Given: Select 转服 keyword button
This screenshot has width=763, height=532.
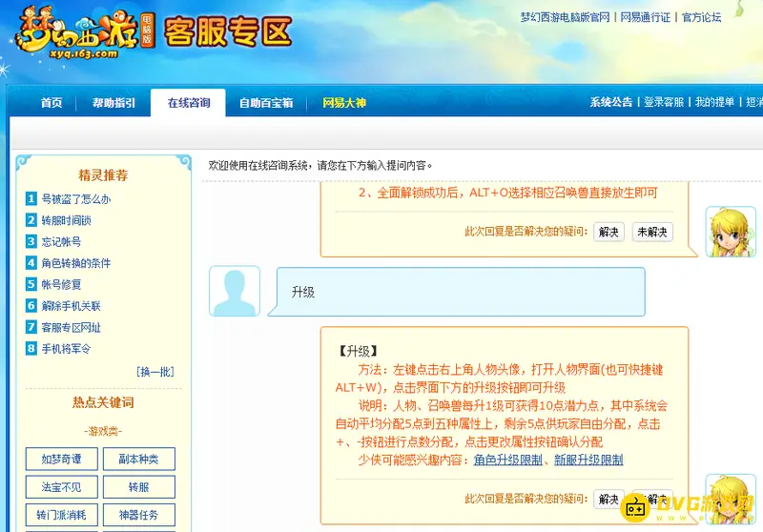Looking at the screenshot, I should [138, 487].
